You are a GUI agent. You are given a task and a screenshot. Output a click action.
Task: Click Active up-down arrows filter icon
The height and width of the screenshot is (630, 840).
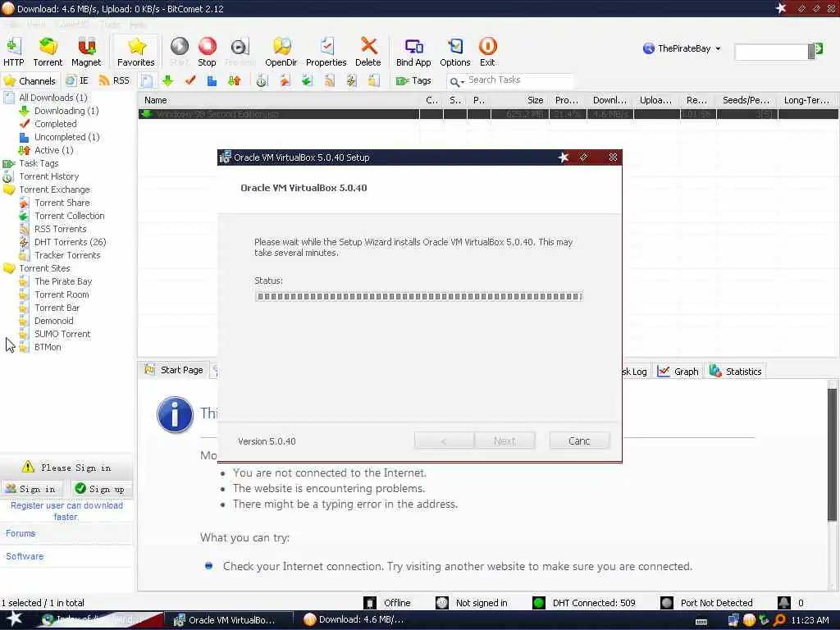[234, 81]
